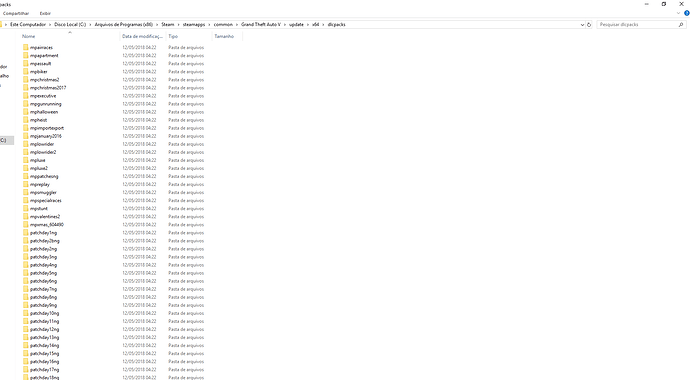Open the chevron after Grand Theft Auto V
690x380 pixels.
click(284, 25)
